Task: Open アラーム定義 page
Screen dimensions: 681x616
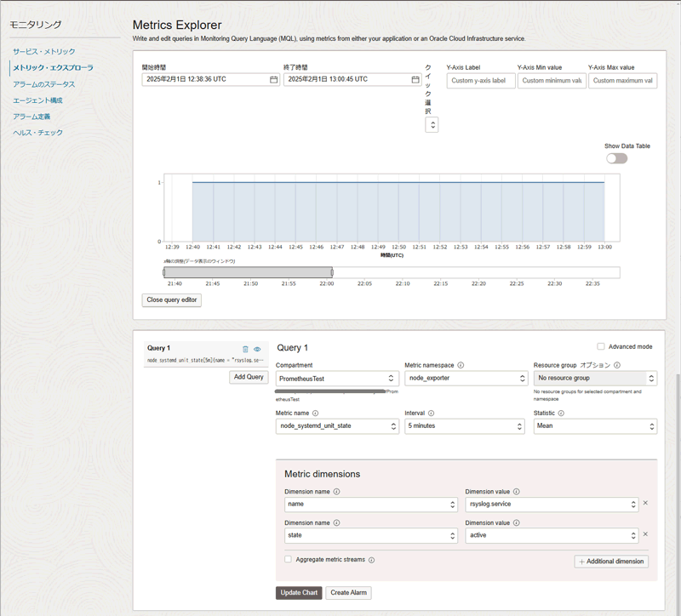Action: [x=31, y=117]
